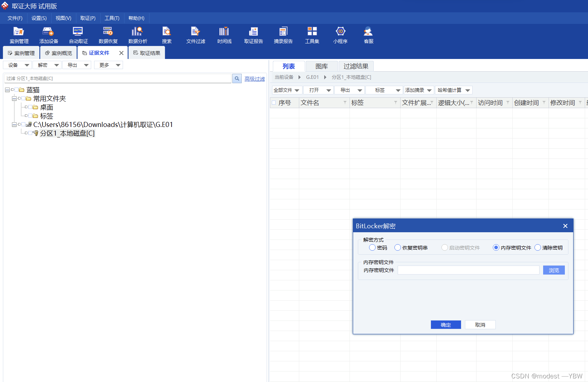Open the 添加摘录 dropdown
The image size is (588, 382).
[419, 90]
